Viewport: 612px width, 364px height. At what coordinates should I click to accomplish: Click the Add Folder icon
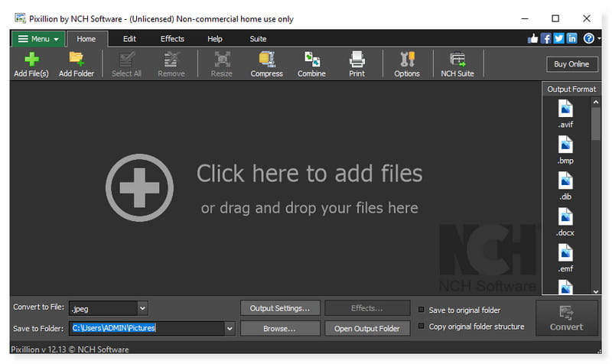point(76,60)
